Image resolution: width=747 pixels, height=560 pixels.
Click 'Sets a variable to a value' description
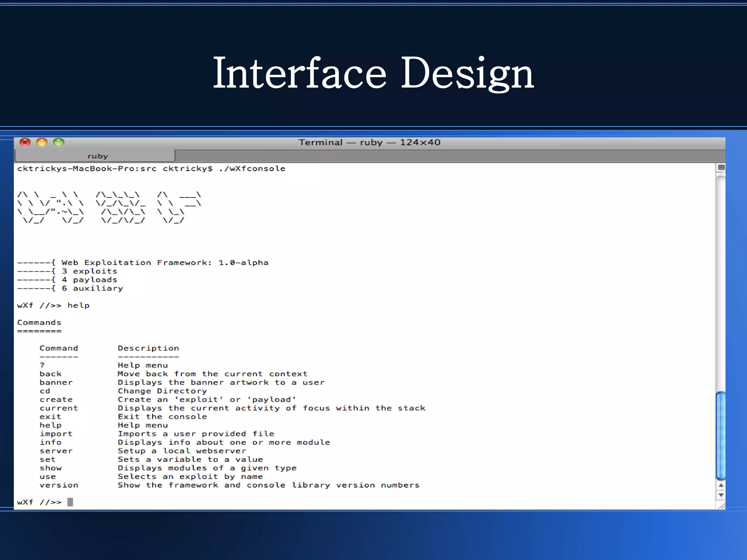point(190,459)
